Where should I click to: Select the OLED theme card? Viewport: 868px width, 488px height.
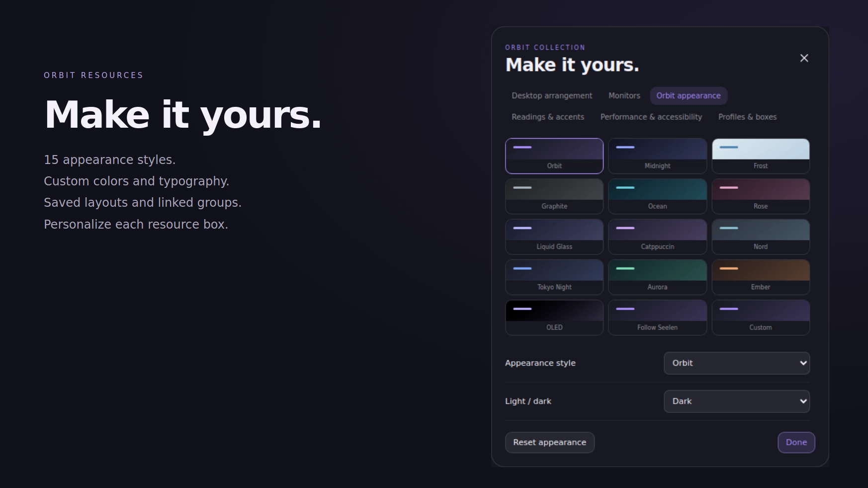pyautogui.click(x=554, y=318)
